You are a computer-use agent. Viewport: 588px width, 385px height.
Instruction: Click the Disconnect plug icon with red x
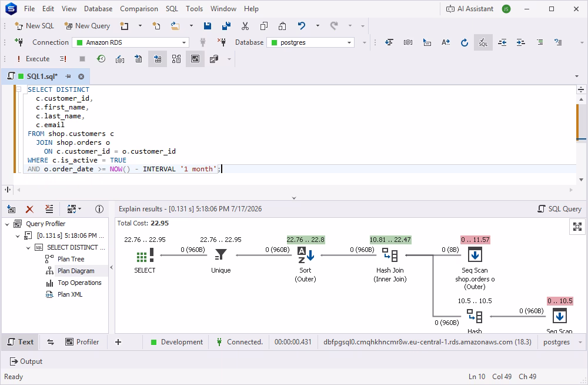(x=222, y=42)
